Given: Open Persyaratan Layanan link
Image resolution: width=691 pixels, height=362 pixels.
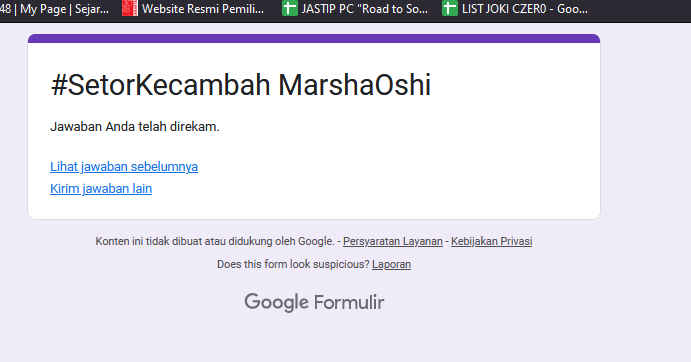Looking at the screenshot, I should click(393, 241).
